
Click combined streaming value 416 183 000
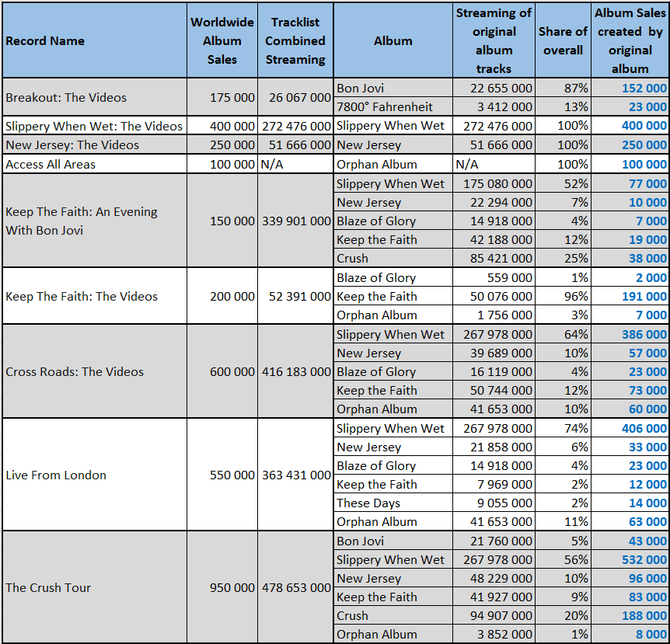297,371
